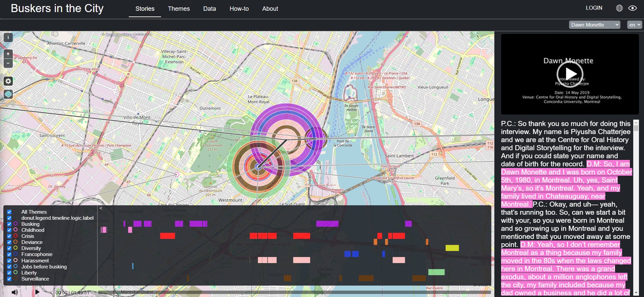Click highlighted 'D.M: So, I am' transcript text

click(x=608, y=164)
